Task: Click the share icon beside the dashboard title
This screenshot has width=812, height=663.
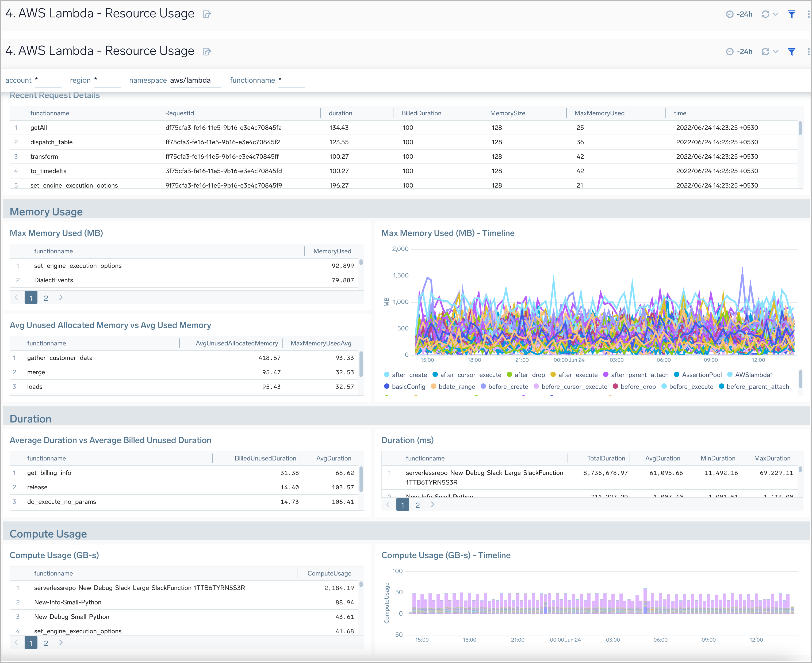Action: coord(207,14)
